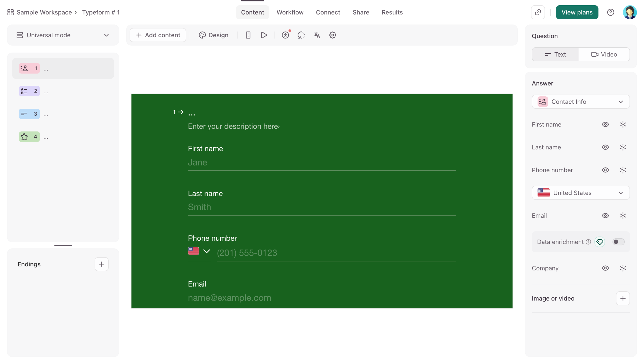644x364 pixels.
Task: Open the help question mark icon
Action: point(611,12)
